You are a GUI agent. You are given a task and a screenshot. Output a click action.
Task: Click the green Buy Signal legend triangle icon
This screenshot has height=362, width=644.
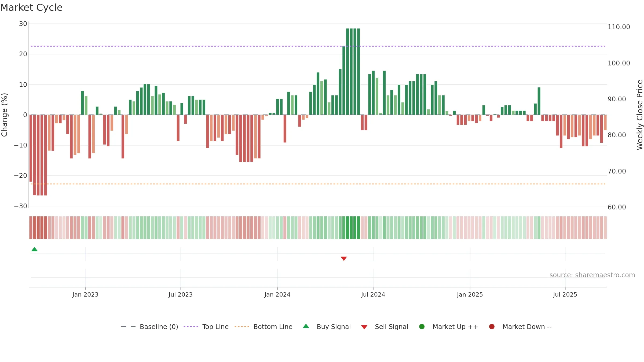(306, 326)
